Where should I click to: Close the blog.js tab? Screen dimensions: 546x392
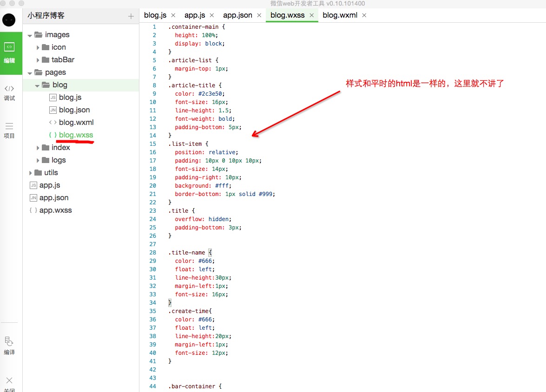pyautogui.click(x=173, y=15)
